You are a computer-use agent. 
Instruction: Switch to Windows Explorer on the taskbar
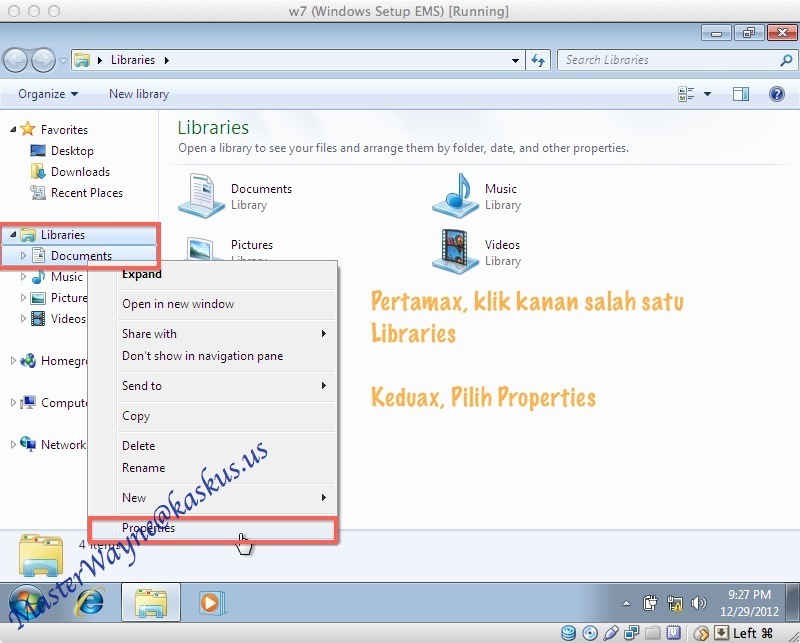151,603
